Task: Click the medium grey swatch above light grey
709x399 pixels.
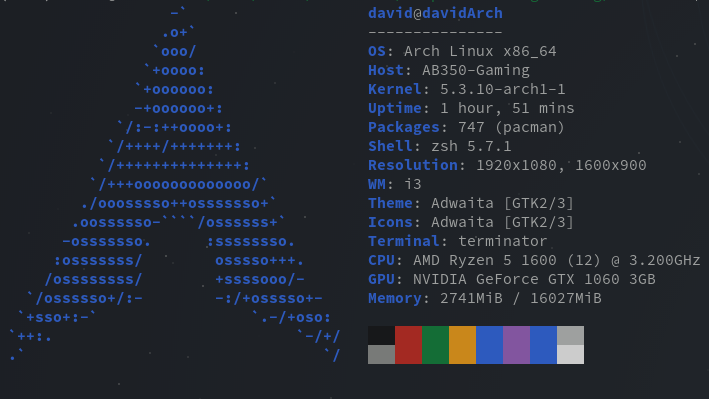Action: [x=570, y=335]
